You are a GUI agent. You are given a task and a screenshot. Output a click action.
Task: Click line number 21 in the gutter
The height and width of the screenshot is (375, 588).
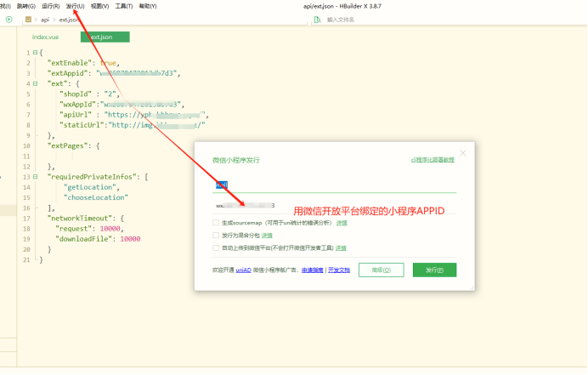[x=26, y=259]
